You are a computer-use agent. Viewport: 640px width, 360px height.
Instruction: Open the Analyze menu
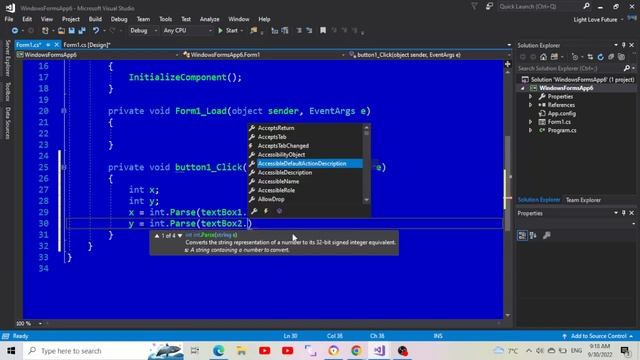coord(209,19)
